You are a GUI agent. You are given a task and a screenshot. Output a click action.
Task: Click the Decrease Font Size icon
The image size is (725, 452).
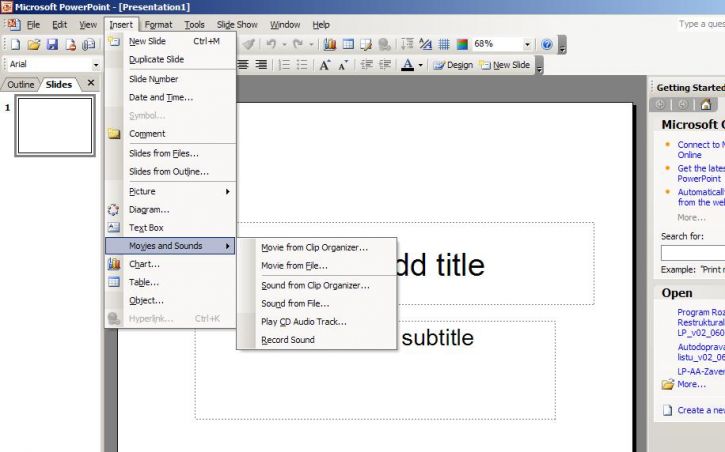click(x=343, y=65)
